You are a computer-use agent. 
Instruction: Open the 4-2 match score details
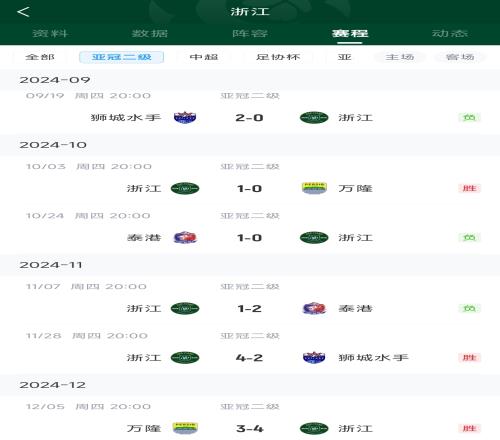point(249,358)
